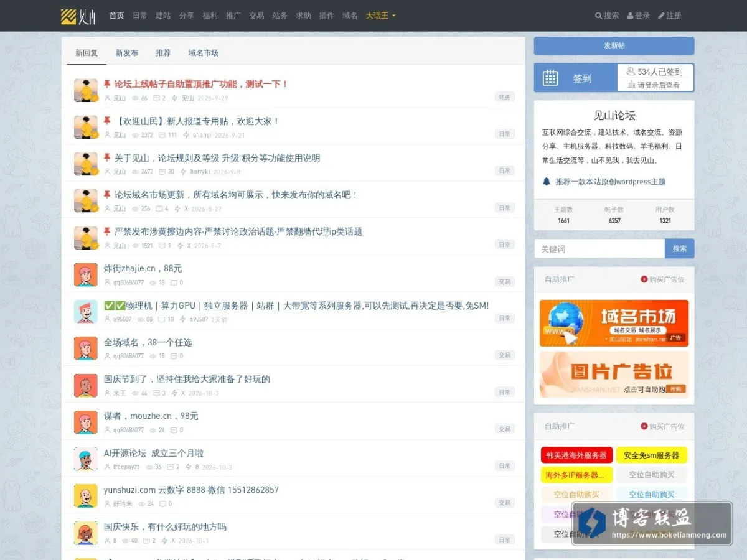Click the yellow 安全免sm服务器 ad

tap(652, 455)
